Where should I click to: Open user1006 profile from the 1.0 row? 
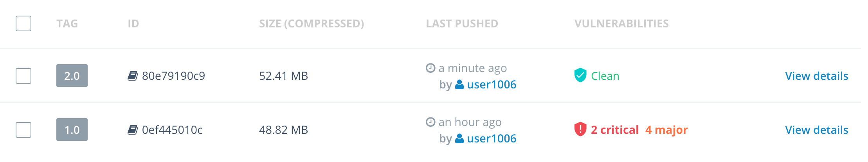[x=492, y=139]
